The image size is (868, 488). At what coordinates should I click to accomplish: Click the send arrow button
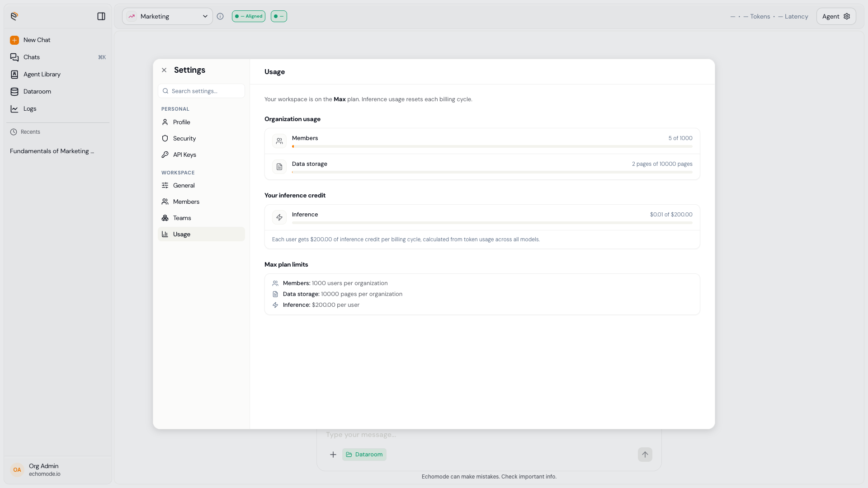pyautogui.click(x=645, y=455)
